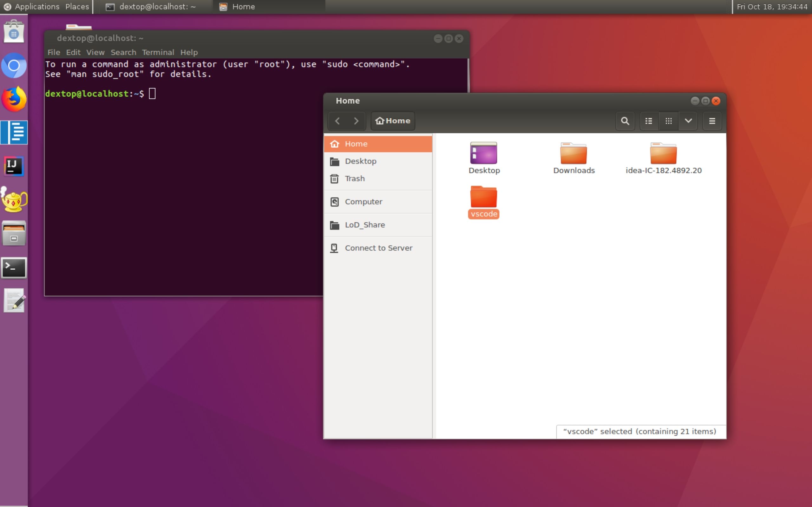Launch Firefox from the dock
The image size is (812, 507).
tap(14, 99)
